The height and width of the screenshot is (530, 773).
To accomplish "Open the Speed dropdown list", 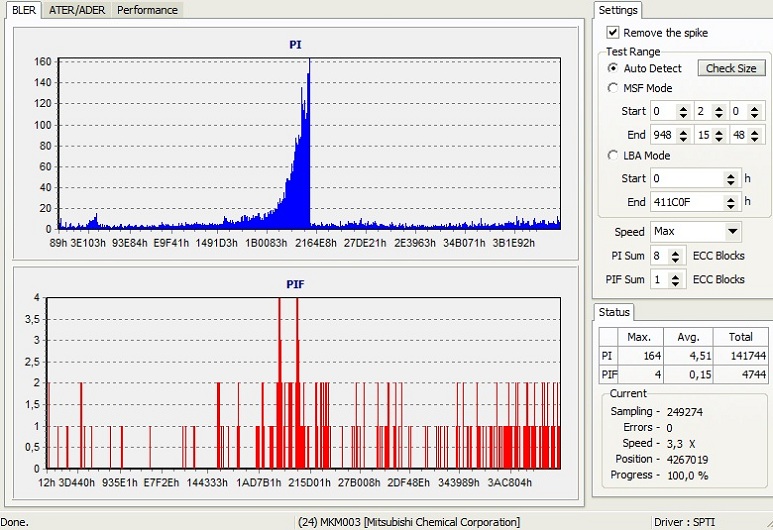I will click(x=732, y=232).
